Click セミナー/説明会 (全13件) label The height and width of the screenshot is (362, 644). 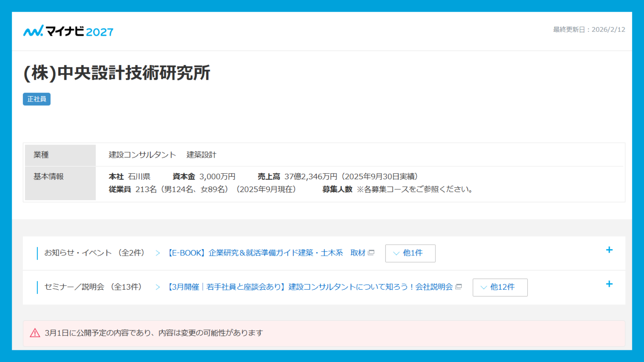pos(93,287)
